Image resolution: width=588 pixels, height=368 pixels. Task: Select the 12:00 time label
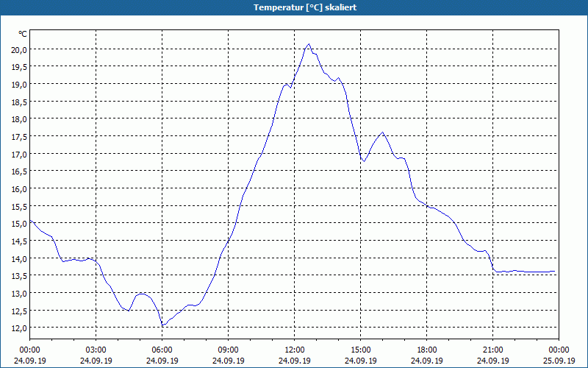click(295, 350)
